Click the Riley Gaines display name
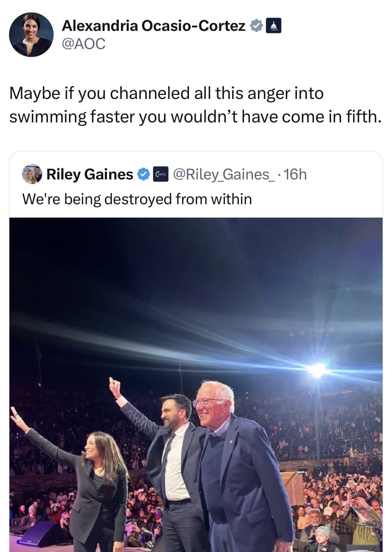The height and width of the screenshot is (552, 392). click(x=90, y=174)
